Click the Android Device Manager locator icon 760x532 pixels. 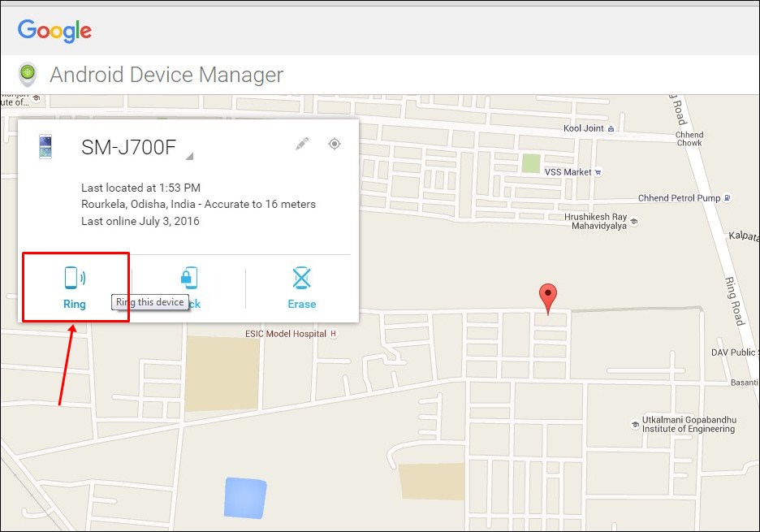tap(28, 75)
